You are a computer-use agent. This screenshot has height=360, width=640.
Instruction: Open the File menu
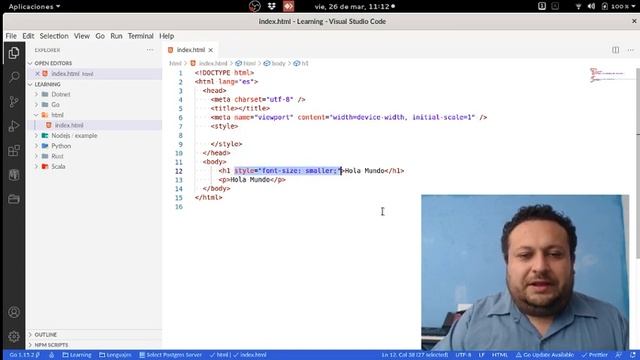click(x=11, y=36)
